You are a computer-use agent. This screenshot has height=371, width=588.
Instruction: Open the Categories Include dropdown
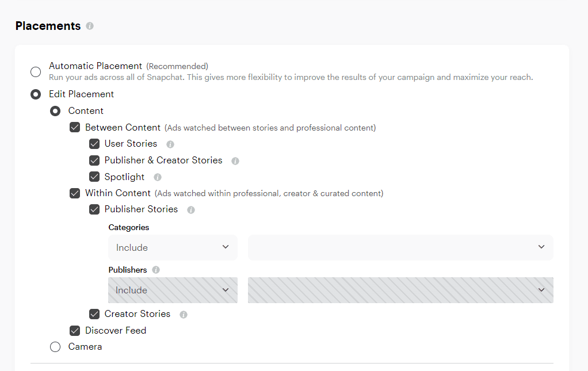pyautogui.click(x=173, y=247)
